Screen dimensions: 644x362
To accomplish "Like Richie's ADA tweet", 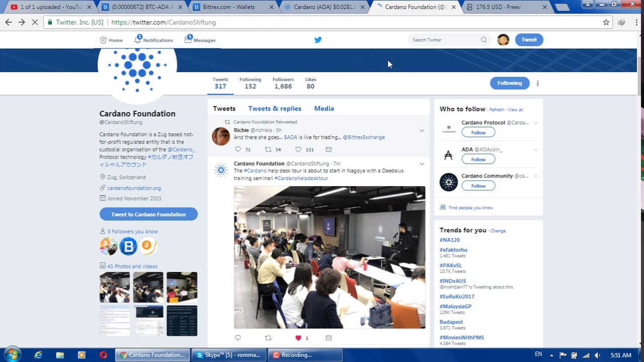I will coord(298,149).
